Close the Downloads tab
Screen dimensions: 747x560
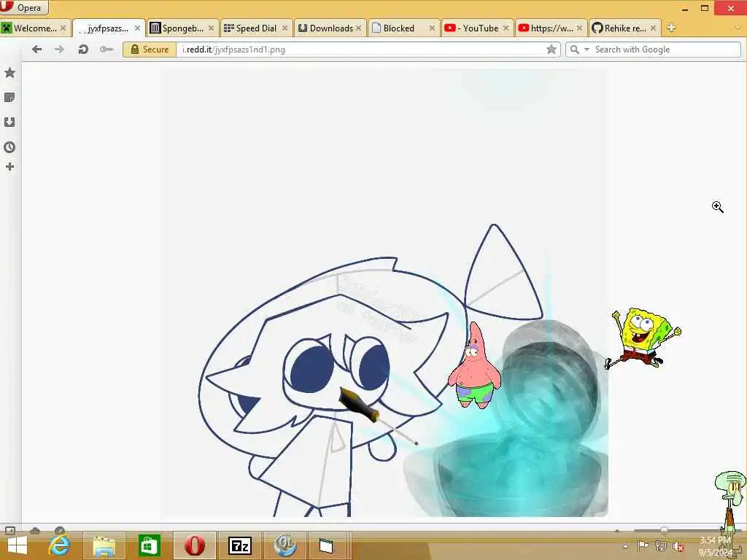(358, 28)
